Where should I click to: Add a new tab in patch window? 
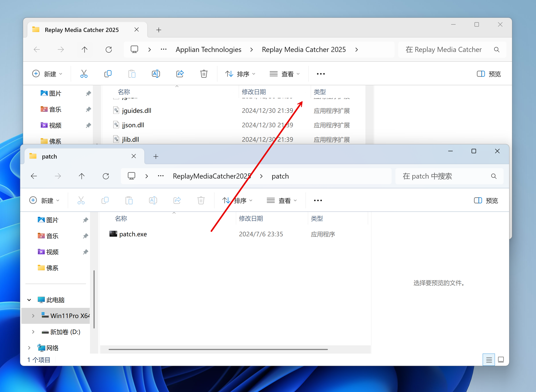coord(156,157)
